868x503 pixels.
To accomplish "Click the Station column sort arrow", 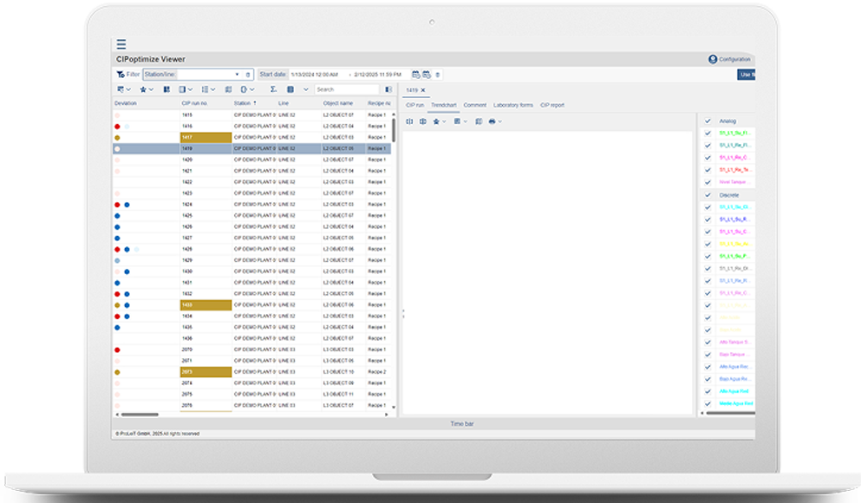I will click(x=255, y=103).
